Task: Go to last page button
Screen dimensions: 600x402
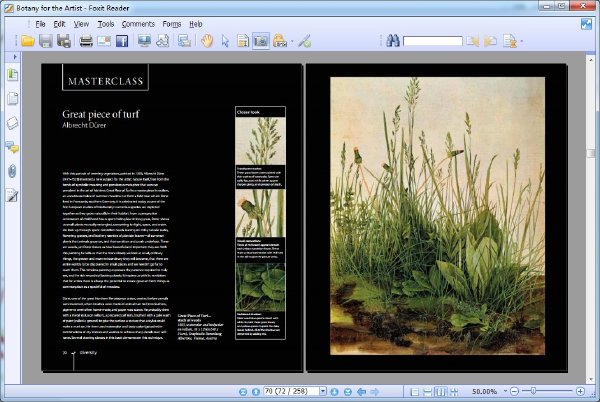Action: (x=348, y=392)
